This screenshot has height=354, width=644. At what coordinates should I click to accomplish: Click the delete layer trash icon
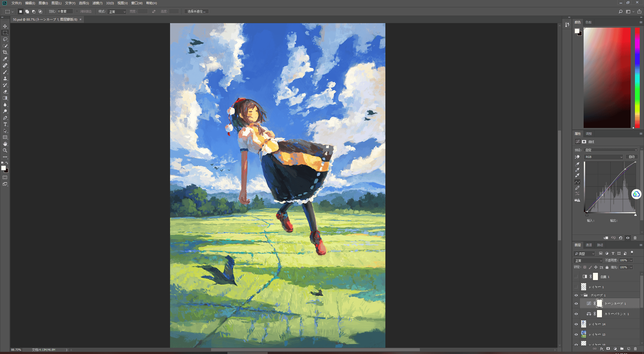pyautogui.click(x=635, y=349)
